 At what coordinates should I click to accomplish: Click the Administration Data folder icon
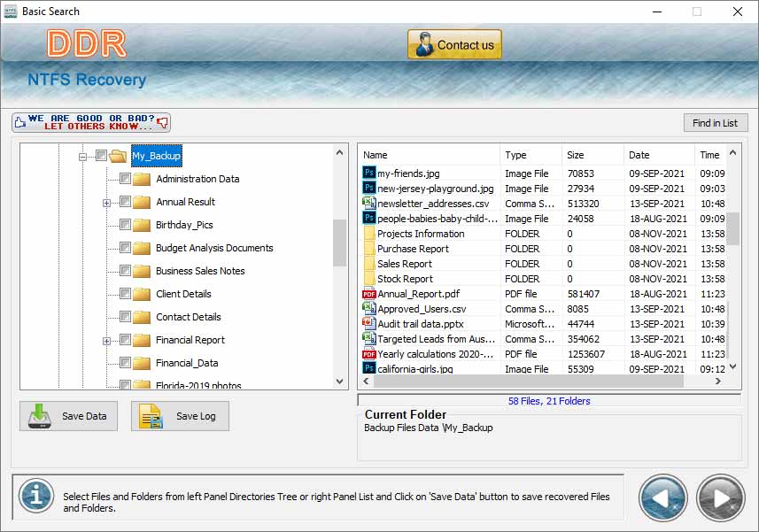point(142,179)
